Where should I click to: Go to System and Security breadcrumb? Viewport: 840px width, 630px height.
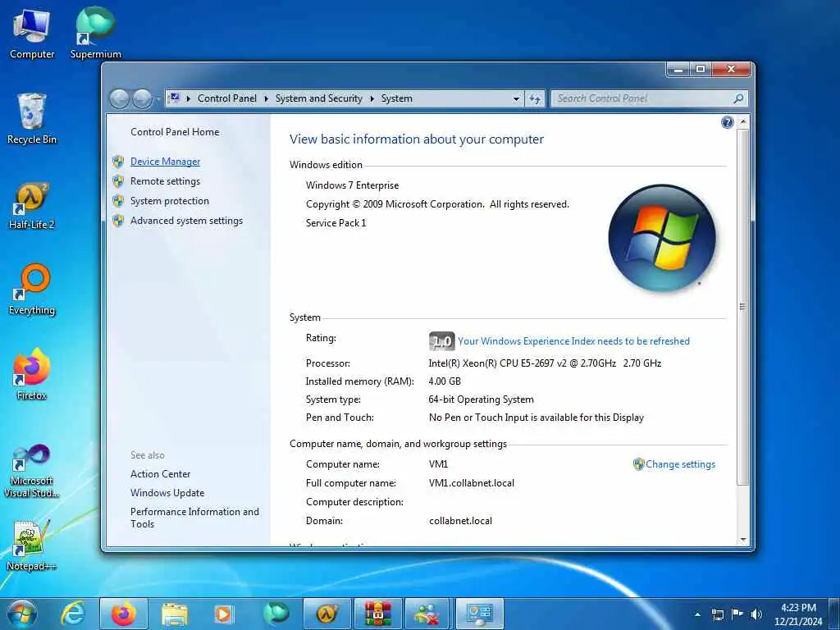pos(319,98)
